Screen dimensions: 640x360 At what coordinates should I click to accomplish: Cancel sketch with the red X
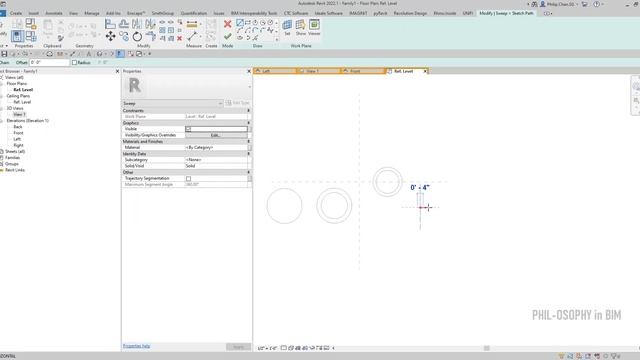[x=227, y=24]
